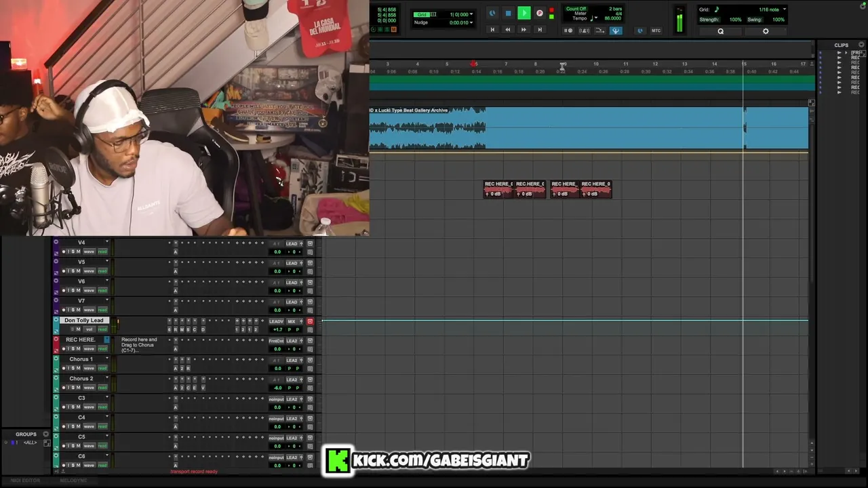Image resolution: width=868 pixels, height=488 pixels.
Task: Mute the Don Tolly Lead track
Action: click(x=78, y=329)
